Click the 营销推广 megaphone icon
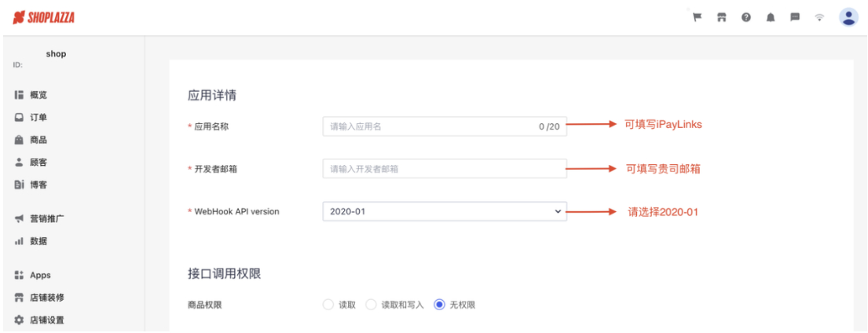Image resolution: width=868 pixels, height=333 pixels. coord(19,218)
